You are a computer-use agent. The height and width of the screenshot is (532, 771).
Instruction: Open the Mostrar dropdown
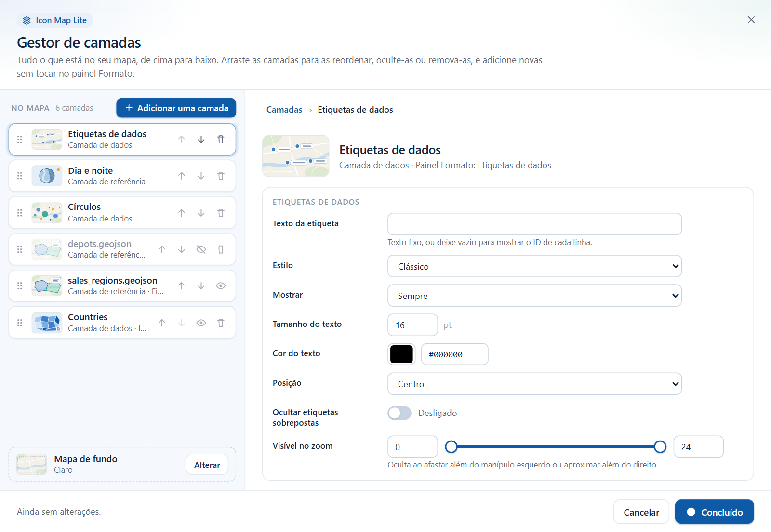[x=534, y=296]
